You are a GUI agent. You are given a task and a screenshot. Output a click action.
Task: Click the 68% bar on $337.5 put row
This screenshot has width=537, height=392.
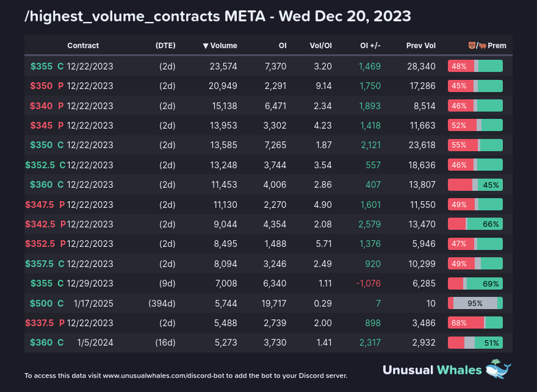point(475,323)
